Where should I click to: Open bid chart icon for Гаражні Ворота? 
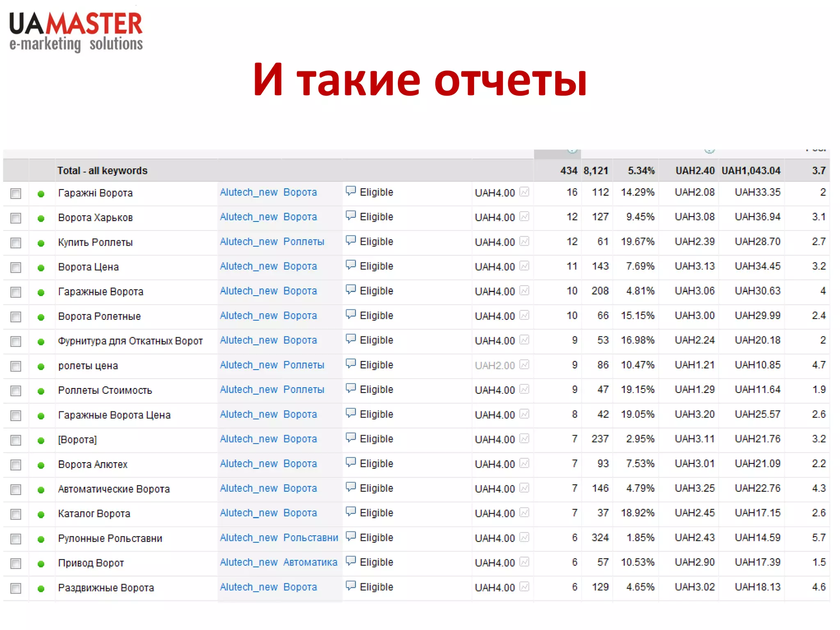click(x=524, y=192)
